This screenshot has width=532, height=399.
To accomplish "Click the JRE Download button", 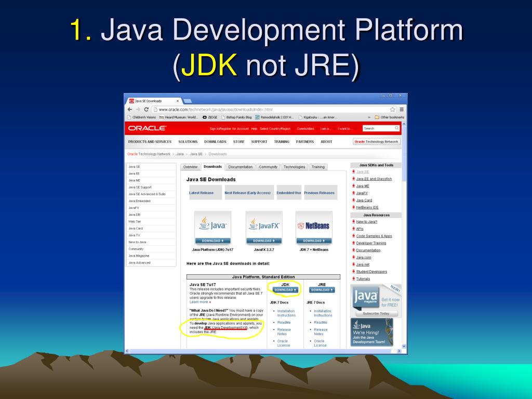I will tap(322, 290).
